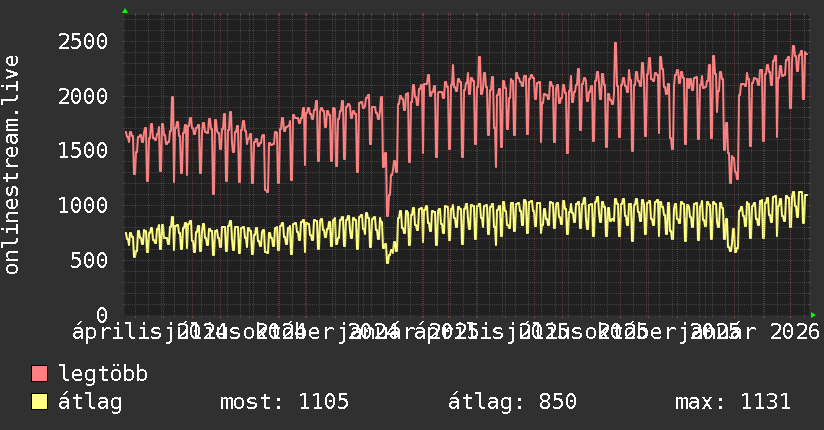Click the 'átlag: 850' statistic
This screenshot has height=430, width=824.
[x=512, y=402]
